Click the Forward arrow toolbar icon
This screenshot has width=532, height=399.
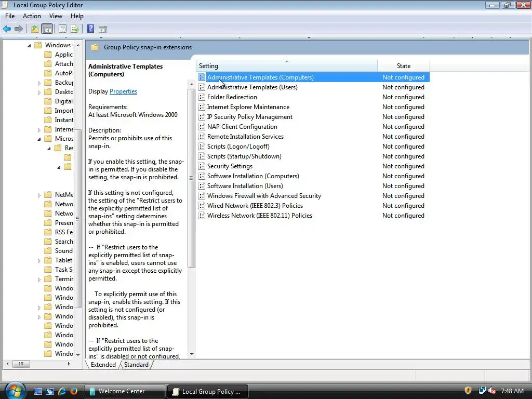pyautogui.click(x=19, y=29)
